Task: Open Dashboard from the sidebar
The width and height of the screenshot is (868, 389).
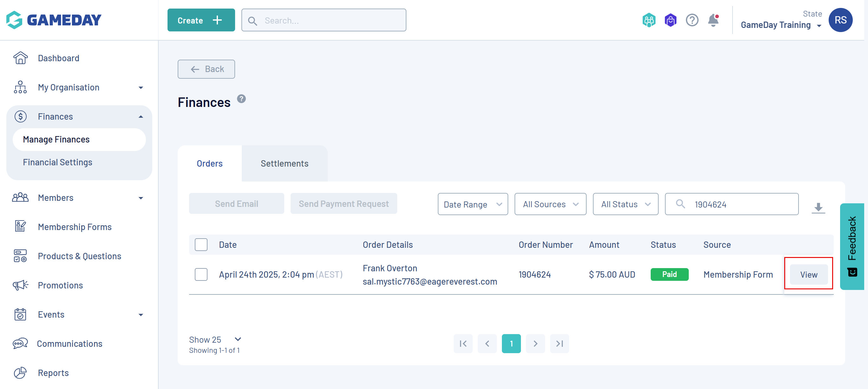Action: [x=58, y=58]
